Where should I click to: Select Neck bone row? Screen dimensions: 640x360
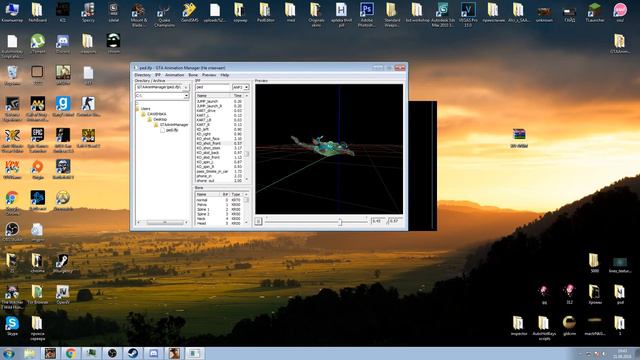coord(218,219)
